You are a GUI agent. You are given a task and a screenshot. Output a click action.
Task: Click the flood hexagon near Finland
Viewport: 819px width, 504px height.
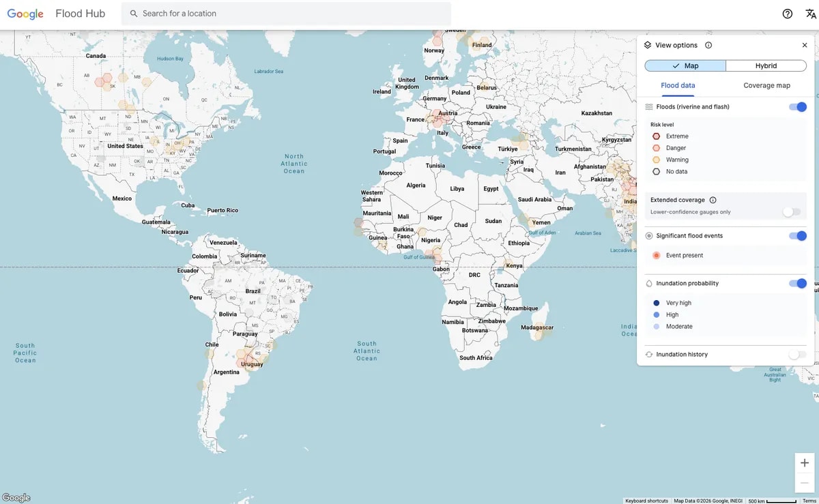tap(484, 42)
